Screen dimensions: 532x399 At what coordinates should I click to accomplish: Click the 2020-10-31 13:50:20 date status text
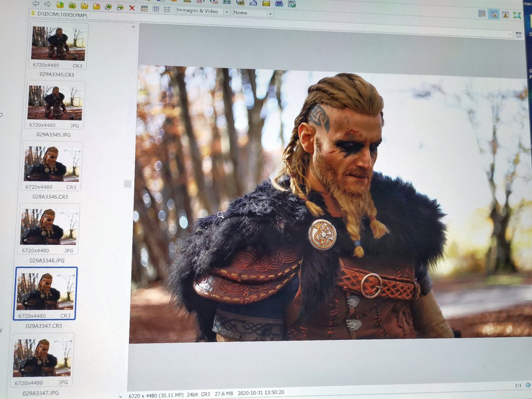pyautogui.click(x=261, y=392)
